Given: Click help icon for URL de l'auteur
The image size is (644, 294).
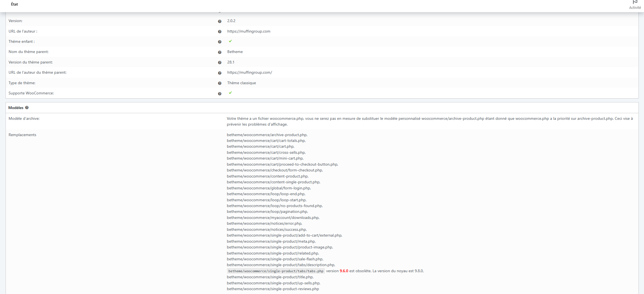Looking at the screenshot, I should 220,32.
